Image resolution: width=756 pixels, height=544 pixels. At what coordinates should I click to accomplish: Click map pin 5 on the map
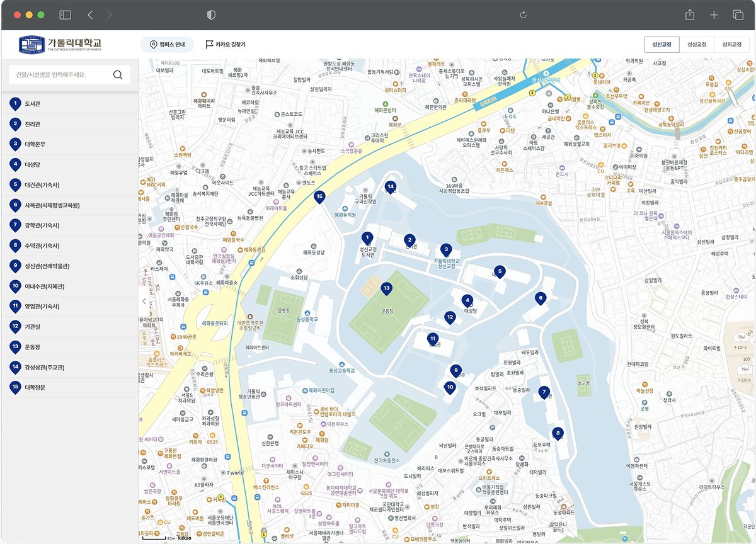[500, 272]
